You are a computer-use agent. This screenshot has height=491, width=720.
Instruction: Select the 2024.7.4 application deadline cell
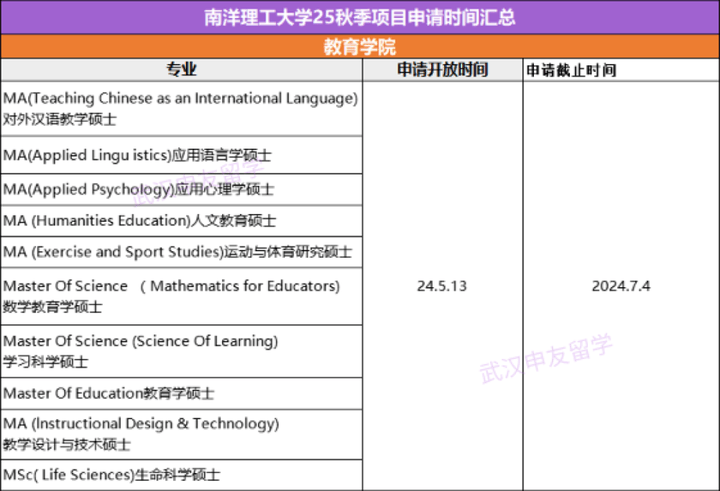click(620, 286)
